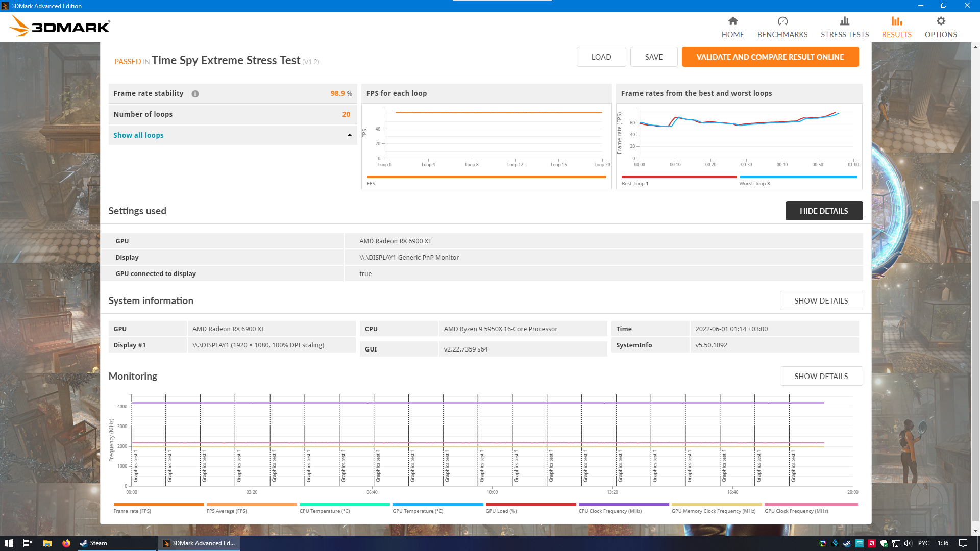Open Benchmarks gauge icon
980x551 pixels.
(782, 21)
